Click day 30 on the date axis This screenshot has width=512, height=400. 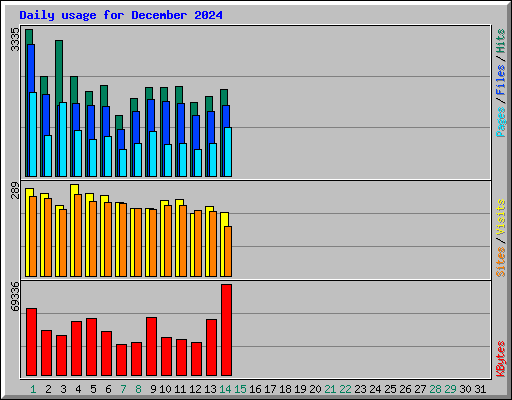(465, 389)
